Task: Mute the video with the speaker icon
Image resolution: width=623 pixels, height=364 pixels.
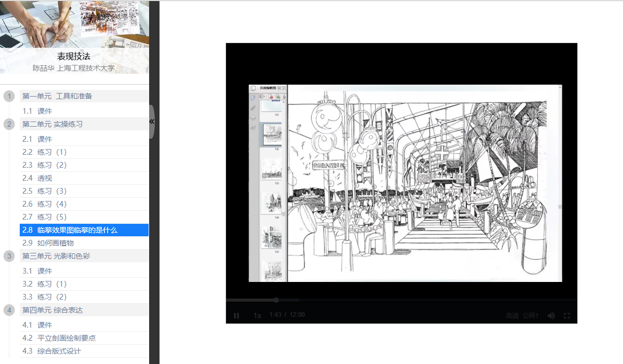Action: pyautogui.click(x=551, y=316)
